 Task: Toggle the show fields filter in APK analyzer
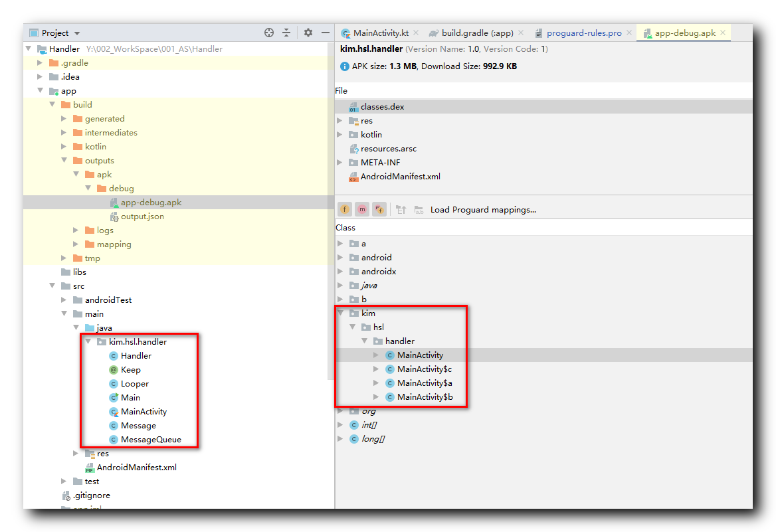[x=345, y=209]
